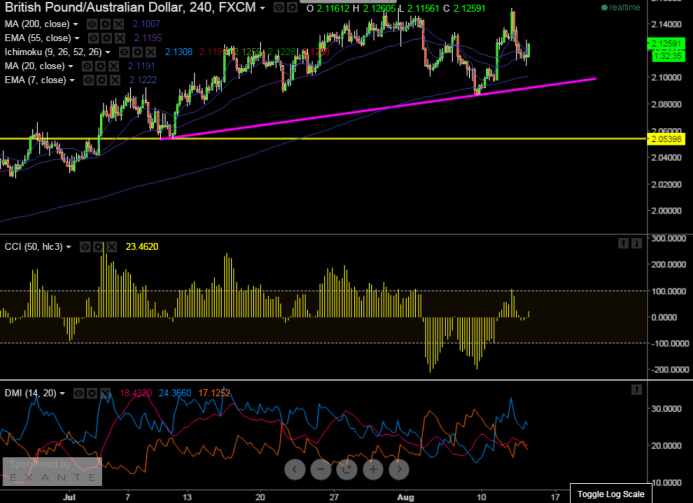This screenshot has width=693, height=503.
Task: Click the CCI value 23.4620
Action: coord(142,247)
